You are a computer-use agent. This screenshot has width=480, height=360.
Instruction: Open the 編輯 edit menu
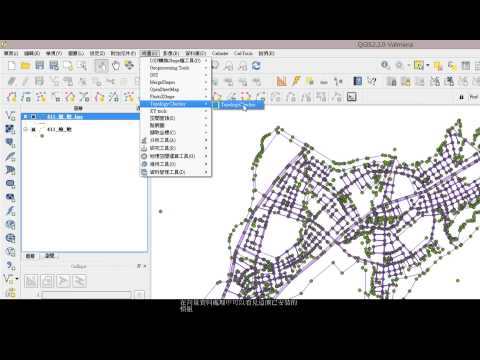(32, 53)
